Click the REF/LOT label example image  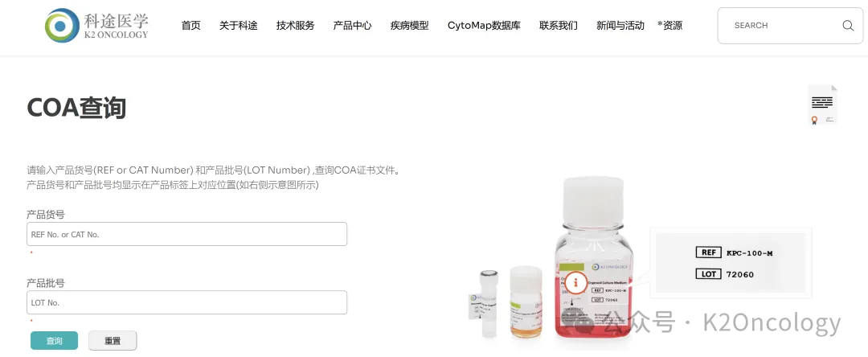point(731,263)
